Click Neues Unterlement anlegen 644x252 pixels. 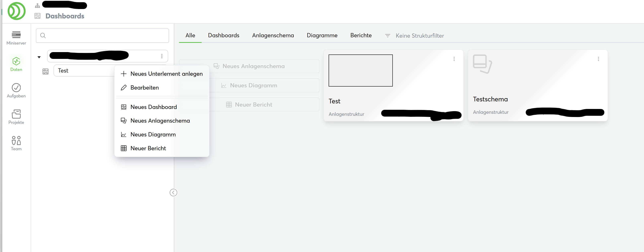click(166, 74)
